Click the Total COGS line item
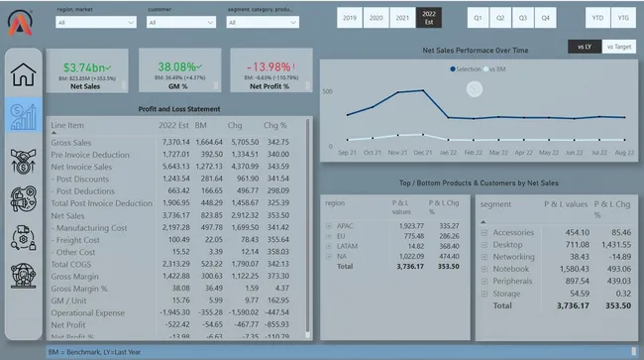Screen dimensions: 644x360 tap(71, 264)
